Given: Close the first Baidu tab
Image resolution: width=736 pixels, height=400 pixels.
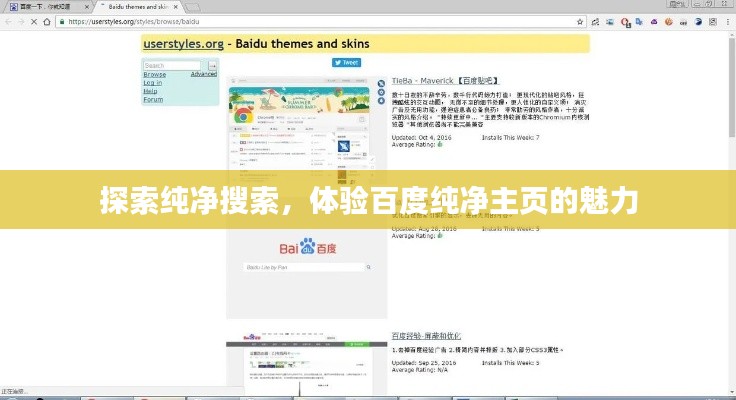Looking at the screenshot, I should (x=86, y=7).
